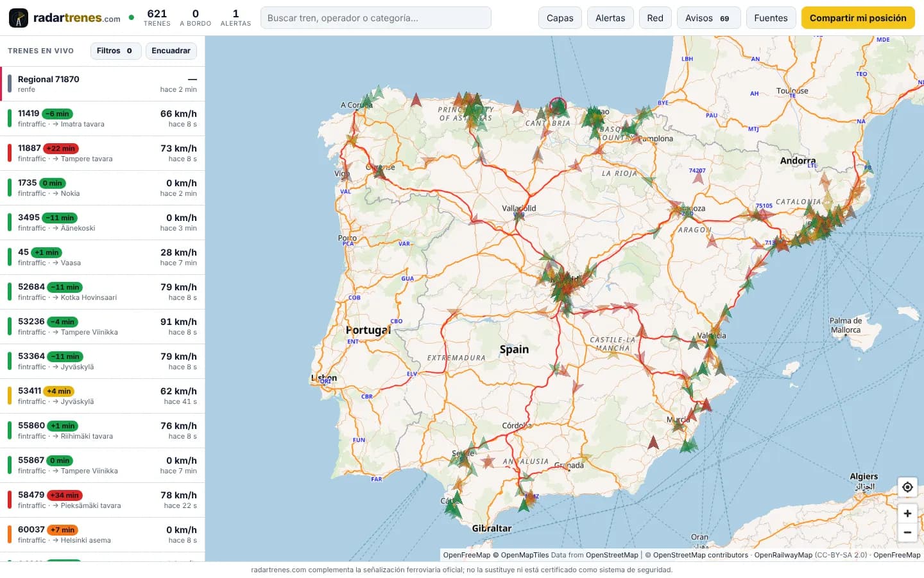Select train 53411 to Jyväskylä
Viewport: 924px width, 578px height.
point(103,396)
